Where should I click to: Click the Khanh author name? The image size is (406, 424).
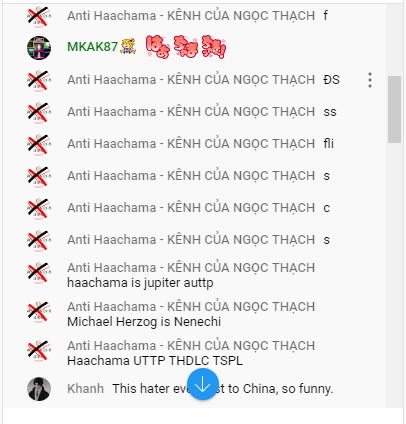[x=85, y=389]
